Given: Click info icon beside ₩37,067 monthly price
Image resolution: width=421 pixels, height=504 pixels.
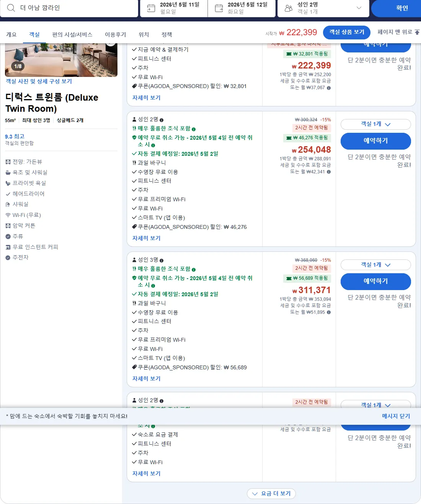Looking at the screenshot, I should [x=329, y=88].
